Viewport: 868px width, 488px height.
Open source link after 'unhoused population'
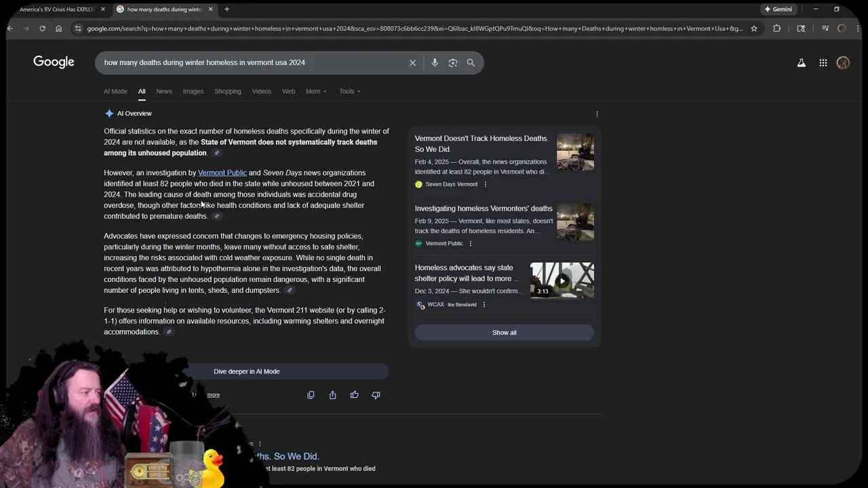(x=217, y=153)
